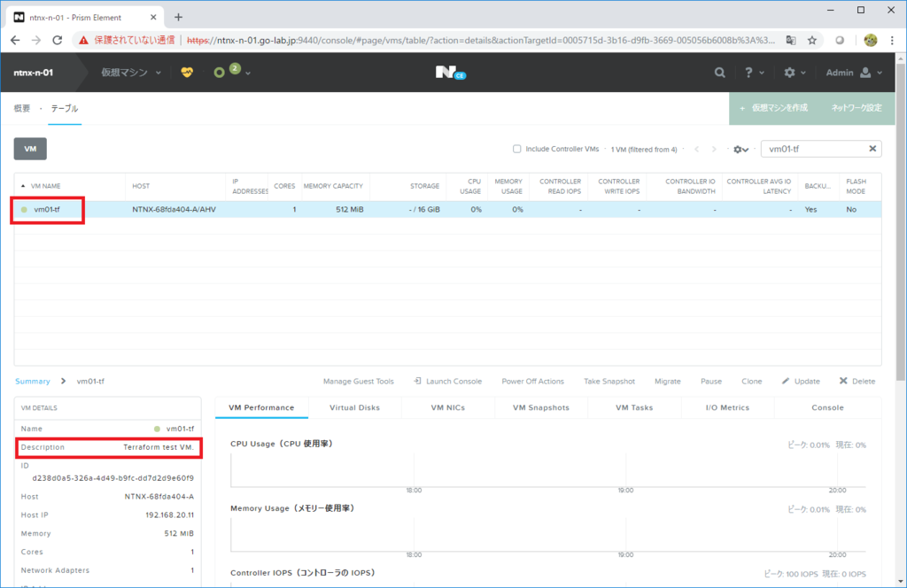The width and height of the screenshot is (907, 588).
Task: Click Take Snapshot
Action: point(609,381)
